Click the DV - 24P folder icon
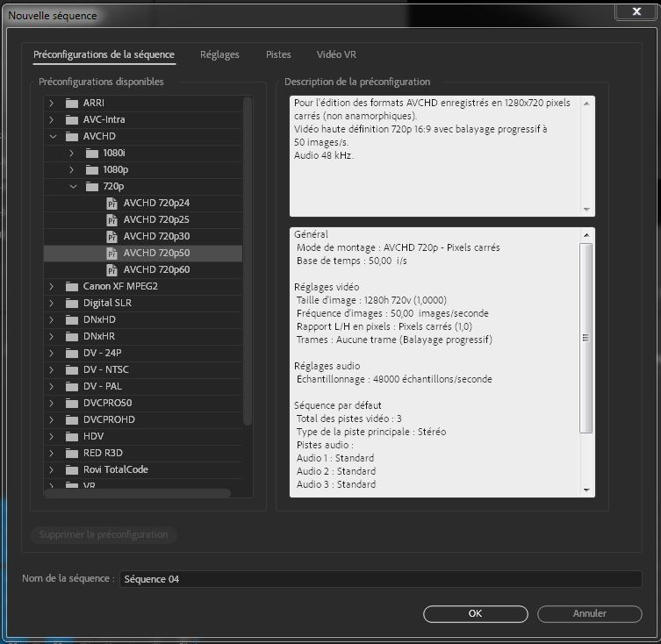 click(72, 354)
